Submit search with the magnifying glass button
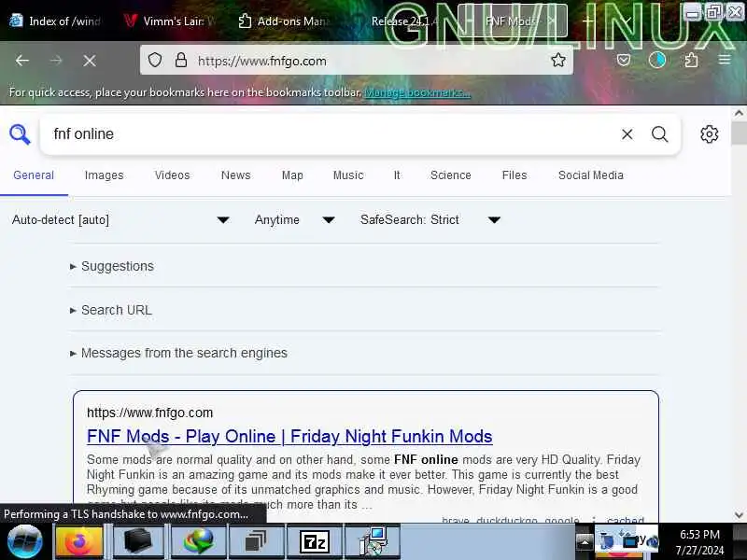The width and height of the screenshot is (747, 560). tap(659, 134)
